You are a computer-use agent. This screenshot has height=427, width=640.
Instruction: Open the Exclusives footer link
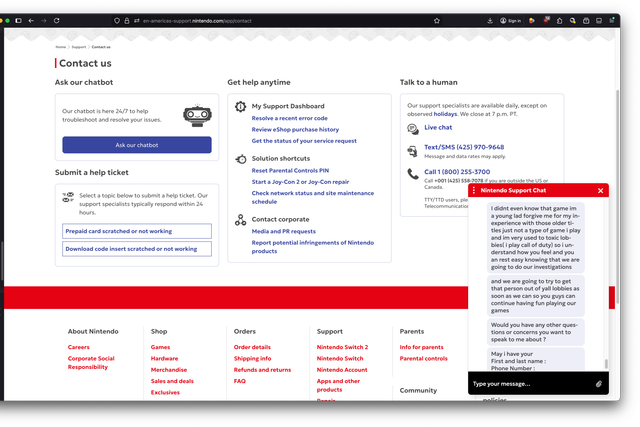pos(165,393)
